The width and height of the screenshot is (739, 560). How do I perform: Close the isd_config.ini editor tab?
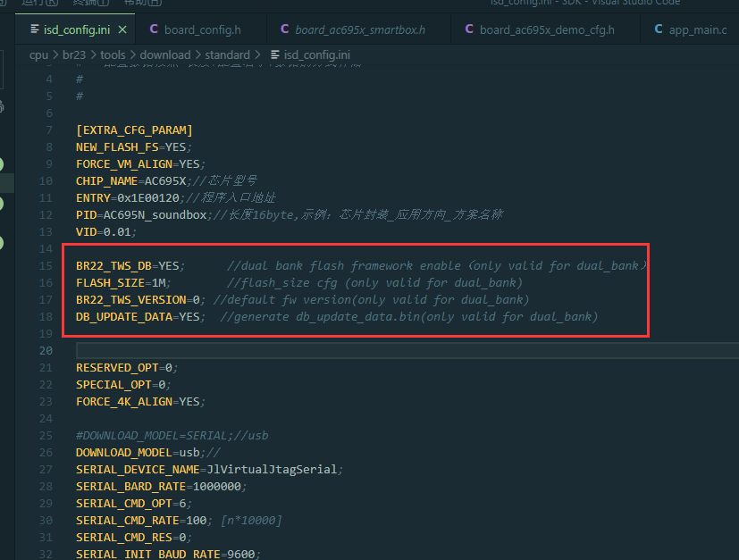click(122, 29)
